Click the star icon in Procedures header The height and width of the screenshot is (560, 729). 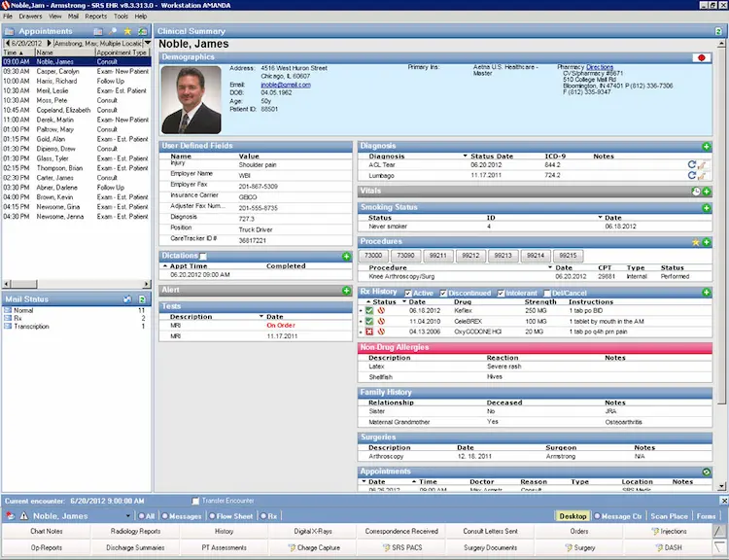tap(696, 241)
